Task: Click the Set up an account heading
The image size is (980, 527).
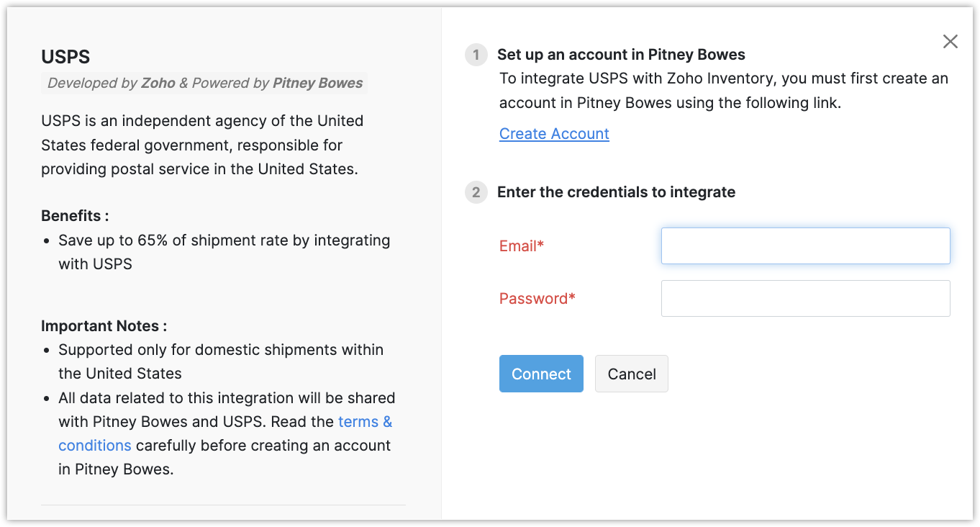Action: coord(621,55)
